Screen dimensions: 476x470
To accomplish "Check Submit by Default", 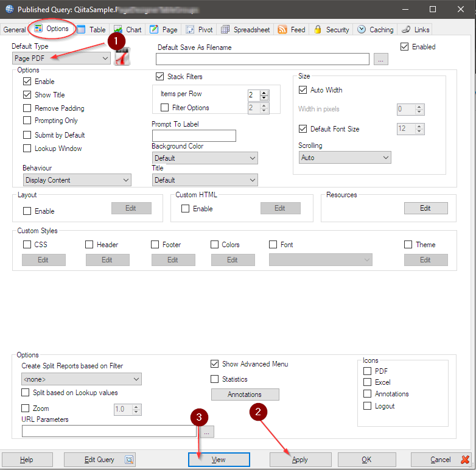I will tap(27, 135).
